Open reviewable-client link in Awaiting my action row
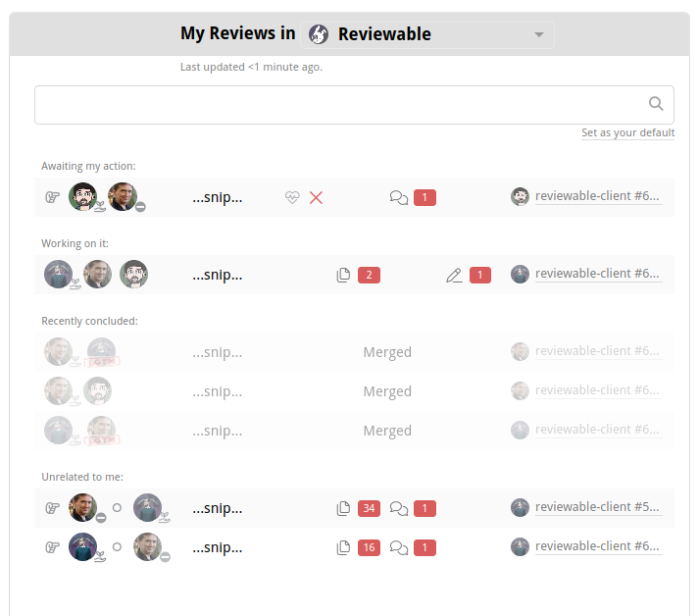The image size is (699, 616). coord(598,196)
